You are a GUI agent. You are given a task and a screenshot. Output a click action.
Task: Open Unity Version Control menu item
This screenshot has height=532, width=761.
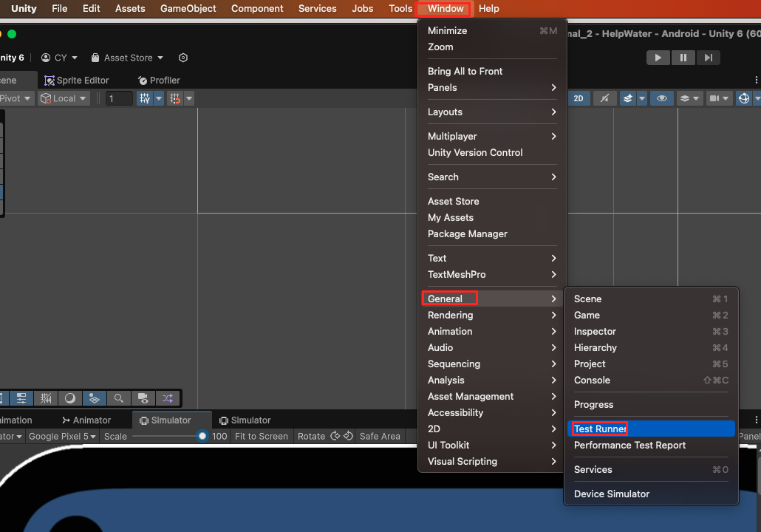pyautogui.click(x=492, y=152)
